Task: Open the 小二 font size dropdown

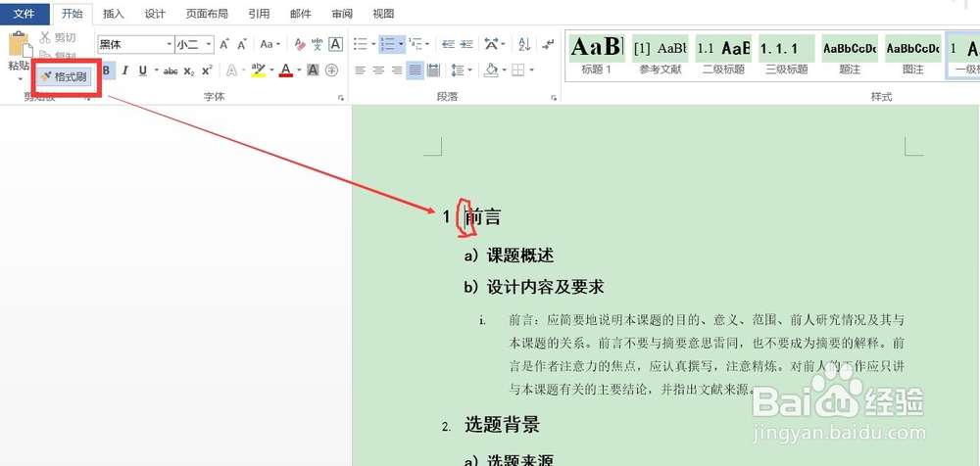Action: coord(209,44)
